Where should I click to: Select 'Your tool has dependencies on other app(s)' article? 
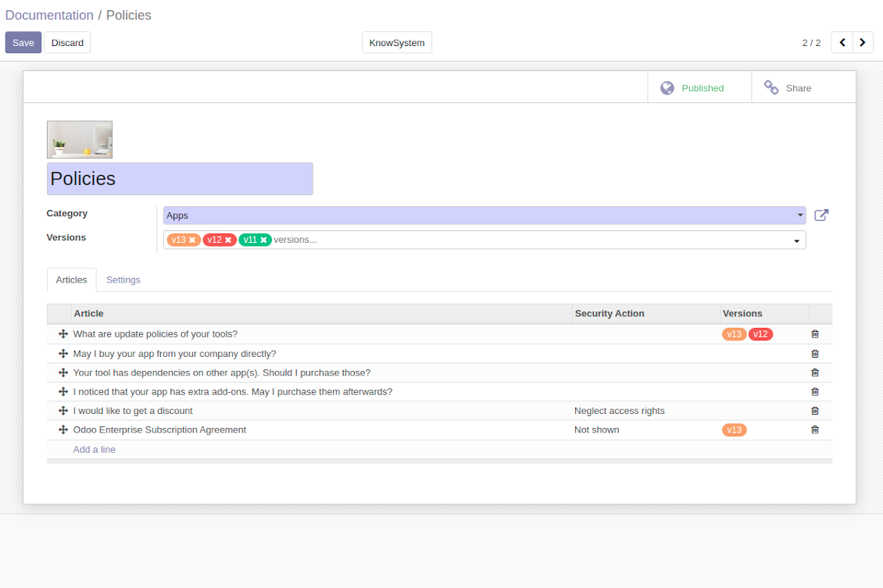pyautogui.click(x=222, y=373)
